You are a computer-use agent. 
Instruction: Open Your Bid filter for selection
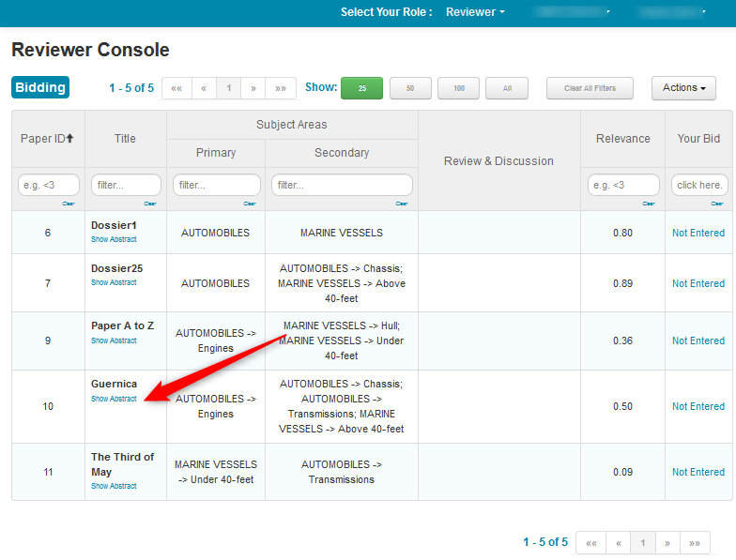(x=699, y=185)
